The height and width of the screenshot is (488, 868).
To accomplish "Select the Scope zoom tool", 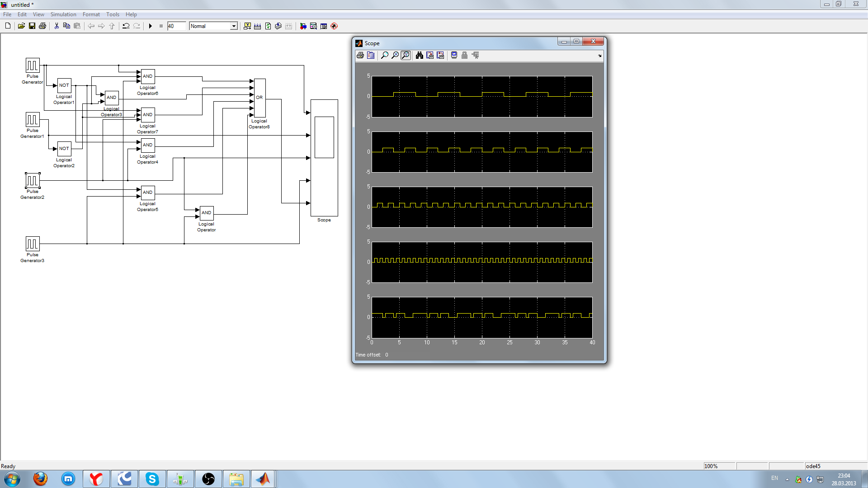I will (x=385, y=55).
